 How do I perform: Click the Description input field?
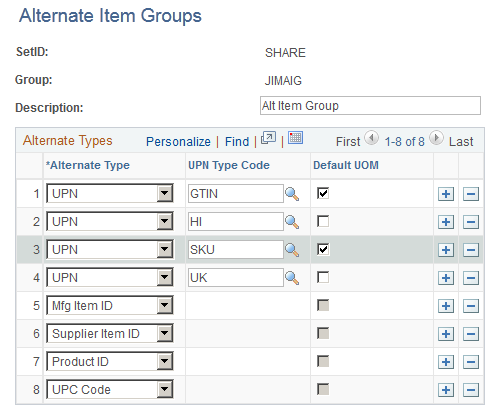(370, 106)
